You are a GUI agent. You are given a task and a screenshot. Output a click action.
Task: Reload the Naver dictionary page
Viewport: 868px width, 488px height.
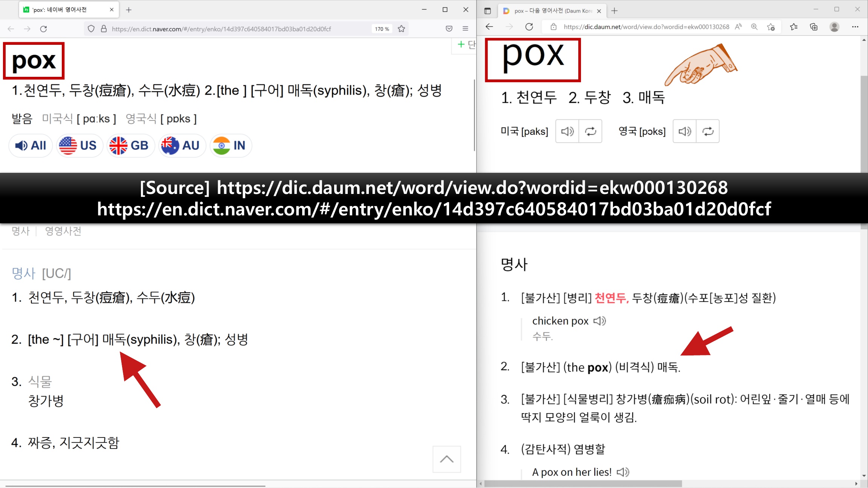pyautogui.click(x=44, y=29)
